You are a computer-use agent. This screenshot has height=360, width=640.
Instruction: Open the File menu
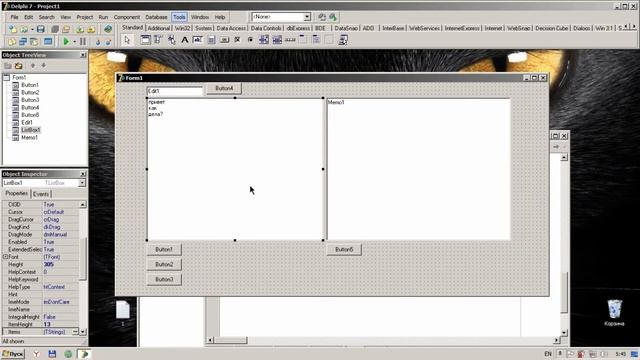coord(14,17)
